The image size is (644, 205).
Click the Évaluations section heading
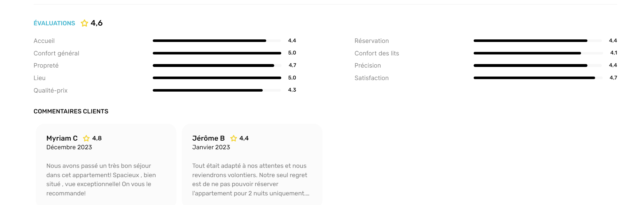[54, 23]
